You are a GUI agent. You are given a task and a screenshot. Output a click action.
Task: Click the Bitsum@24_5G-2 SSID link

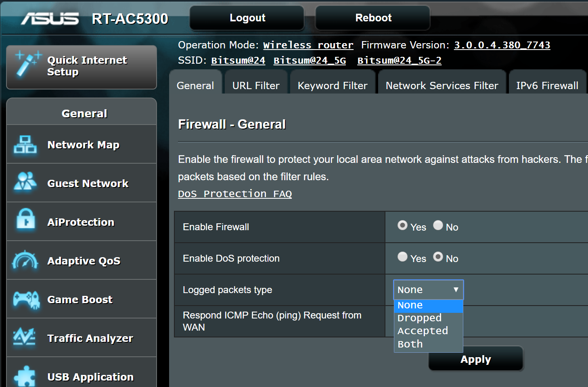[x=399, y=60]
